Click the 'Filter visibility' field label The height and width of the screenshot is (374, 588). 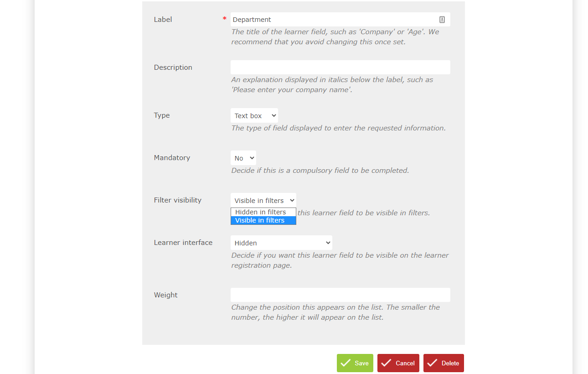pos(177,200)
